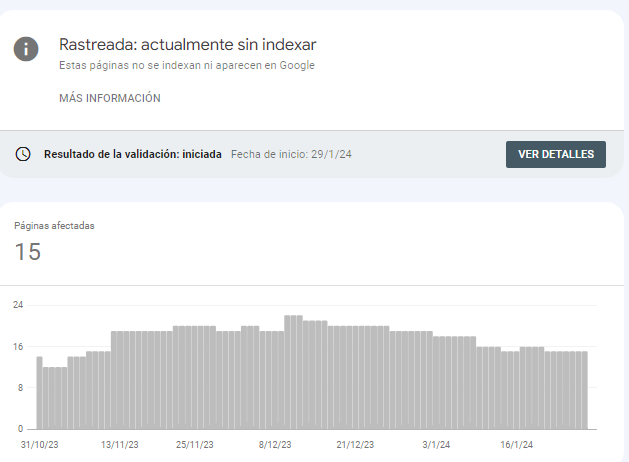The image size is (629, 462).
Task: Click the 21/12/23 date on the chart axis
Action: click(x=355, y=445)
